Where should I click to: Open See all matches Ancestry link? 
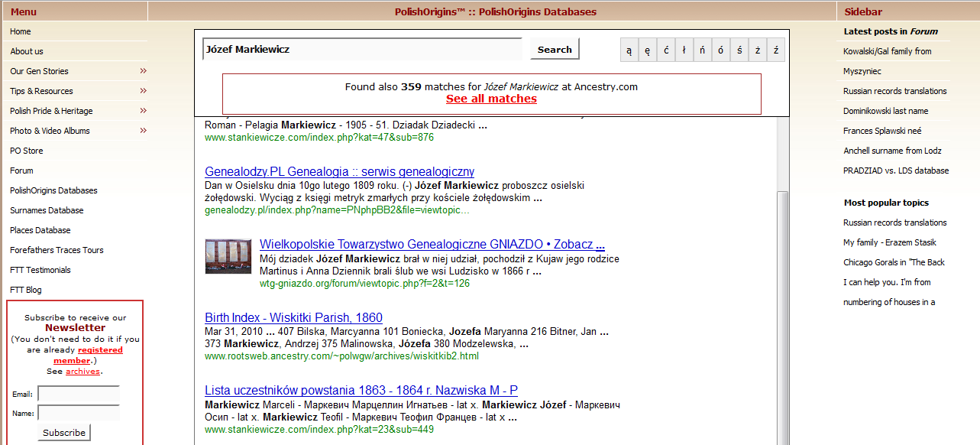pyautogui.click(x=491, y=99)
